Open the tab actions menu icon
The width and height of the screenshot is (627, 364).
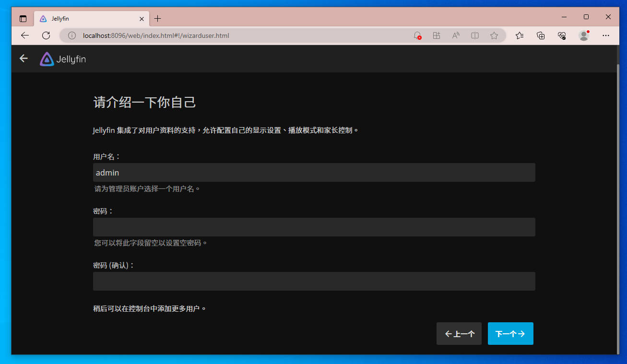coord(23,19)
